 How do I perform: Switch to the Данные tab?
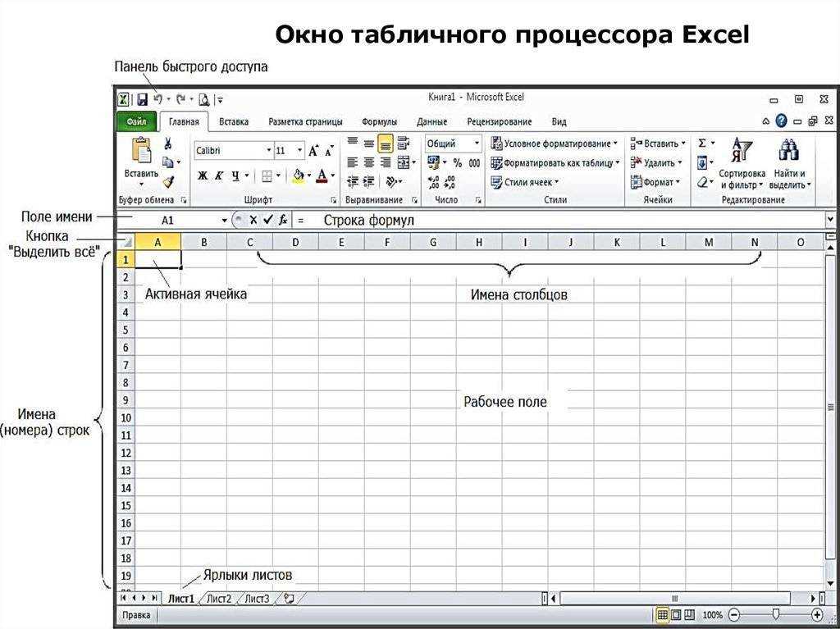point(431,121)
